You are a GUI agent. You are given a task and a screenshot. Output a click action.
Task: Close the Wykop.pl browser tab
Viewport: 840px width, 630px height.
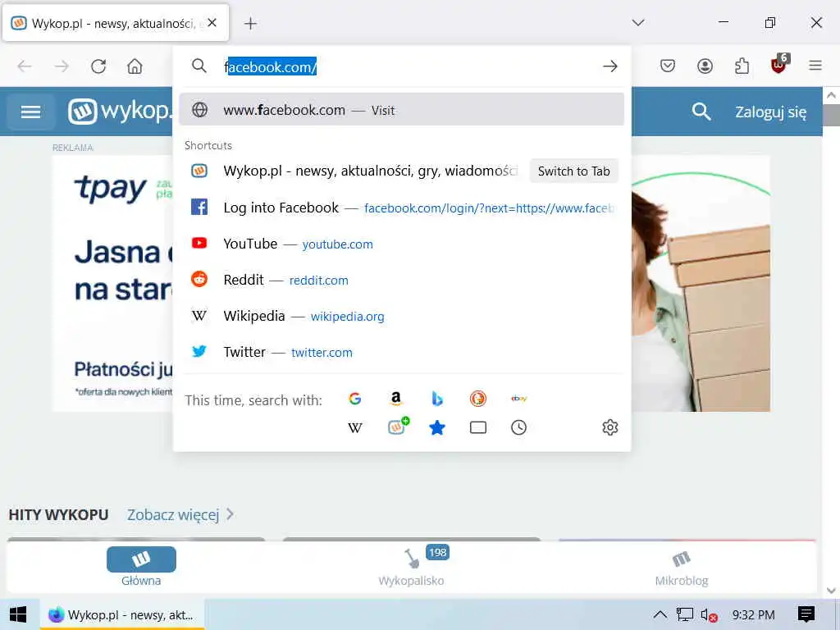click(212, 22)
